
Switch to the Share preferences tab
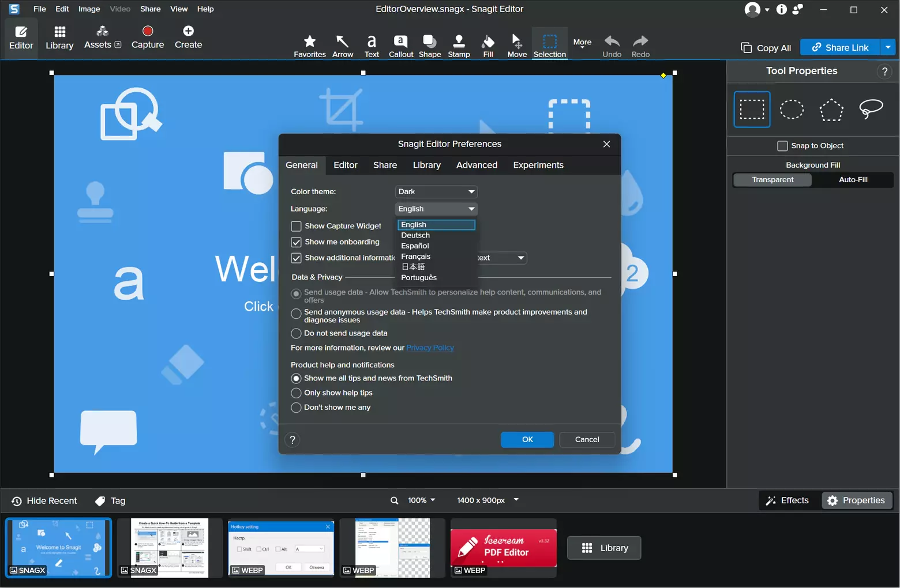pos(385,165)
